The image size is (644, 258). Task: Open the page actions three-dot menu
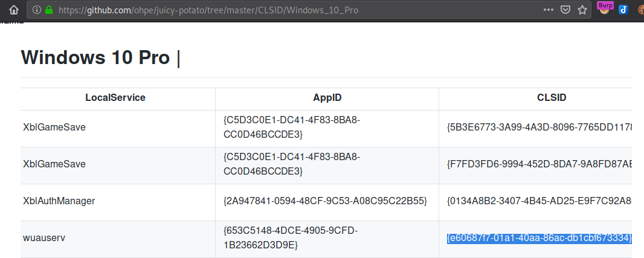[548, 10]
